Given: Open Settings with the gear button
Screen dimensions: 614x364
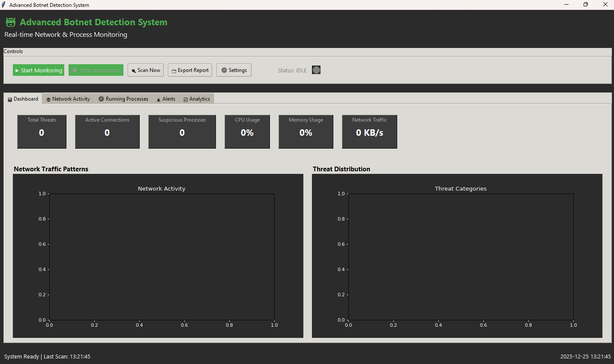Looking at the screenshot, I should (234, 70).
